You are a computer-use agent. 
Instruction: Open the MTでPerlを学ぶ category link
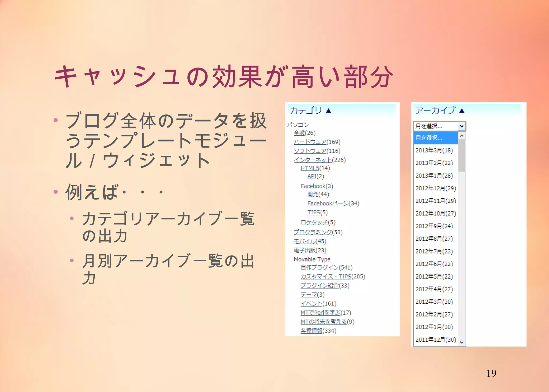pos(321,312)
